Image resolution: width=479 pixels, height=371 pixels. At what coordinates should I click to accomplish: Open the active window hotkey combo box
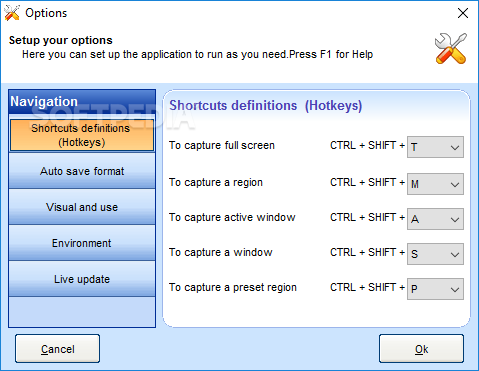coord(435,219)
